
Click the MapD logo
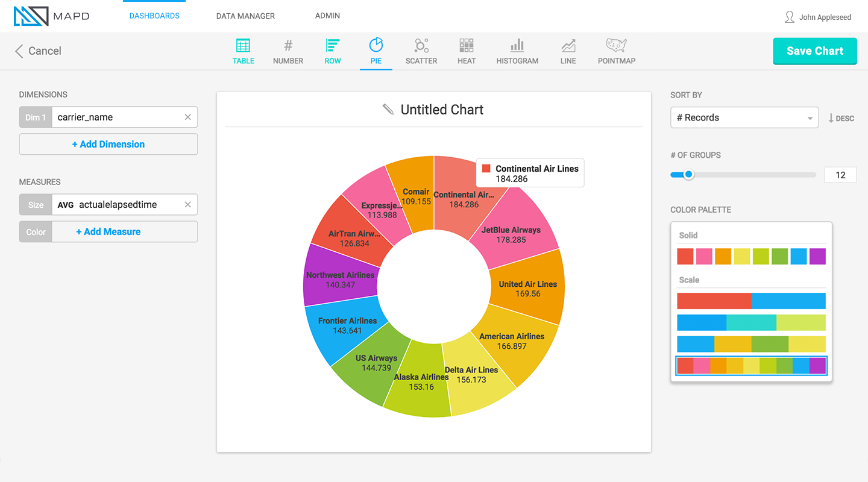click(52, 16)
